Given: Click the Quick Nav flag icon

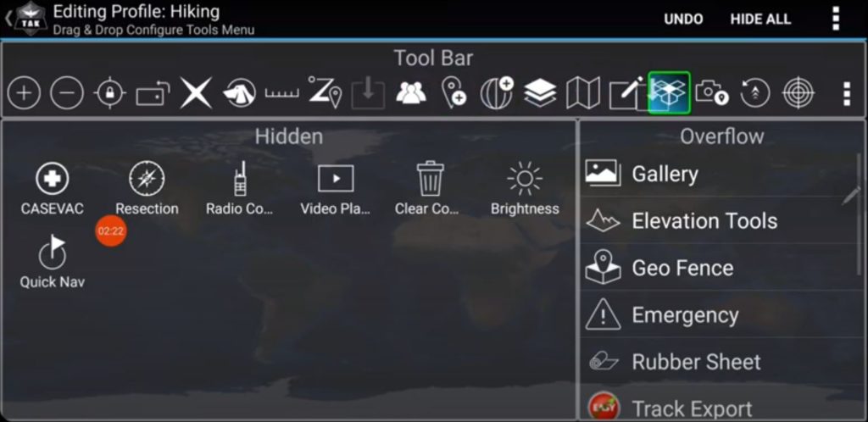Looking at the screenshot, I should coord(53,252).
